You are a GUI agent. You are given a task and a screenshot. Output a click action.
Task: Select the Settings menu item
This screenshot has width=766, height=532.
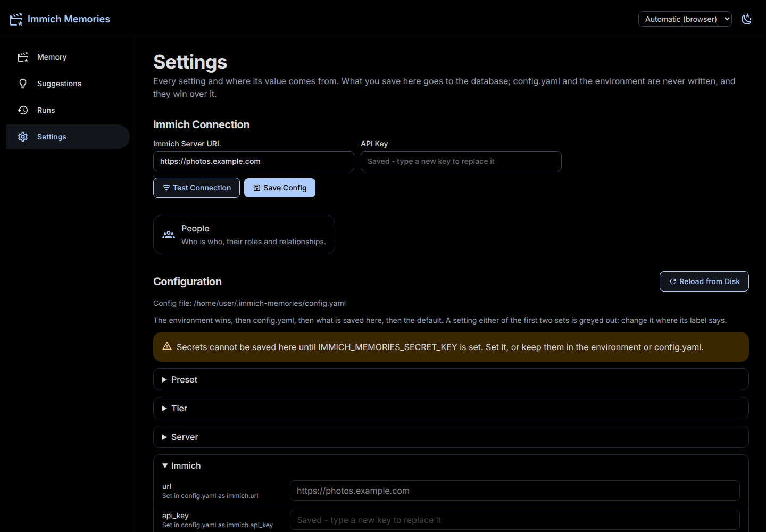click(68, 137)
